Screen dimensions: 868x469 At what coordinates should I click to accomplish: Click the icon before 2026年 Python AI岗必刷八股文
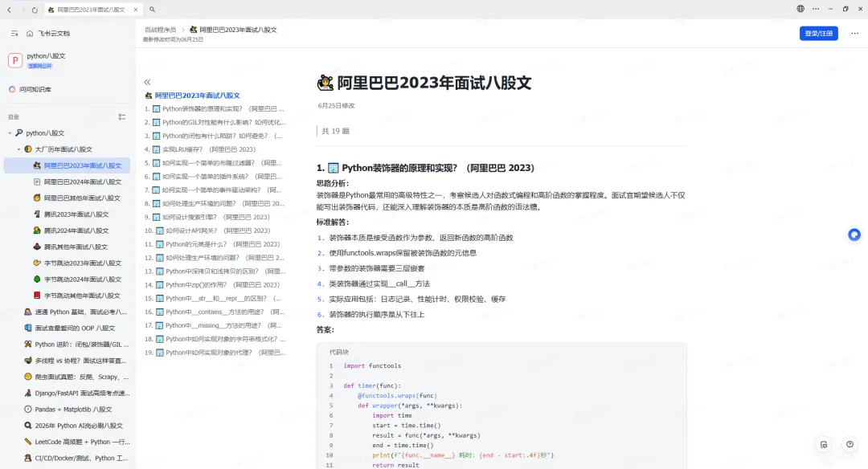click(x=27, y=426)
